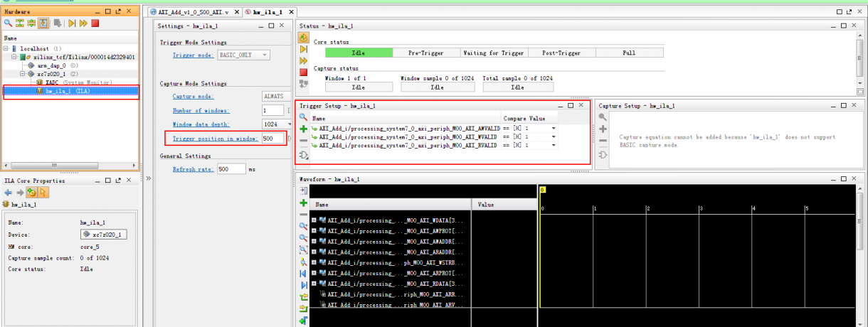Click run trigger icon in Hardware toolbar

tap(72, 23)
